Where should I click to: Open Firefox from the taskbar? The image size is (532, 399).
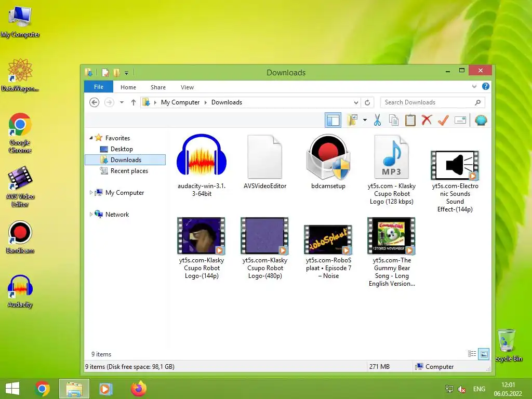click(138, 389)
